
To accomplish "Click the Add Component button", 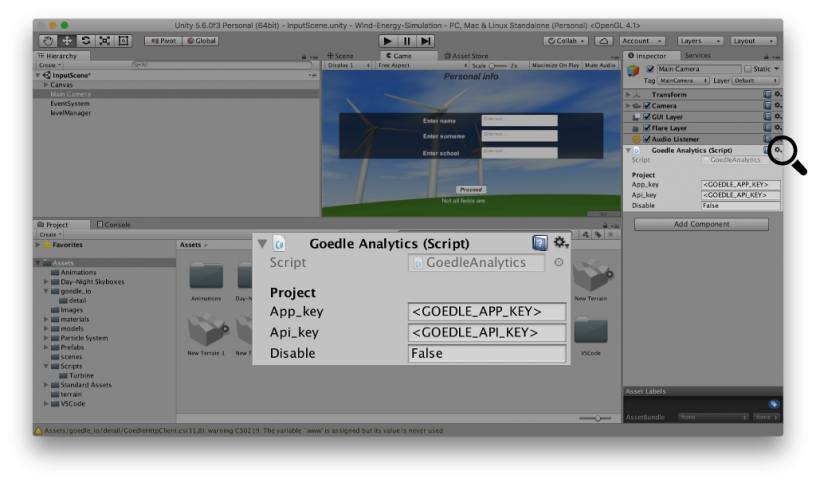I will 701,224.
